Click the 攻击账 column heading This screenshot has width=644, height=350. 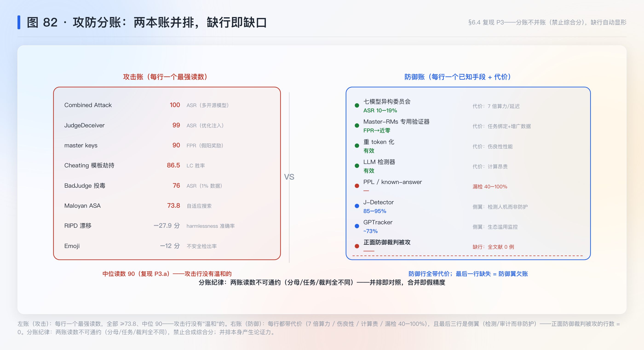165,77
